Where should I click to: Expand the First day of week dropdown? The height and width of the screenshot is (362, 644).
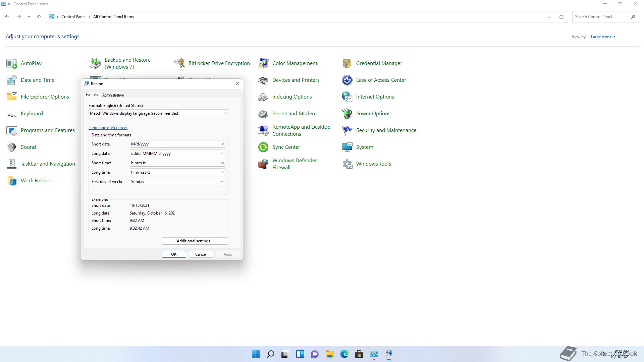click(x=222, y=182)
